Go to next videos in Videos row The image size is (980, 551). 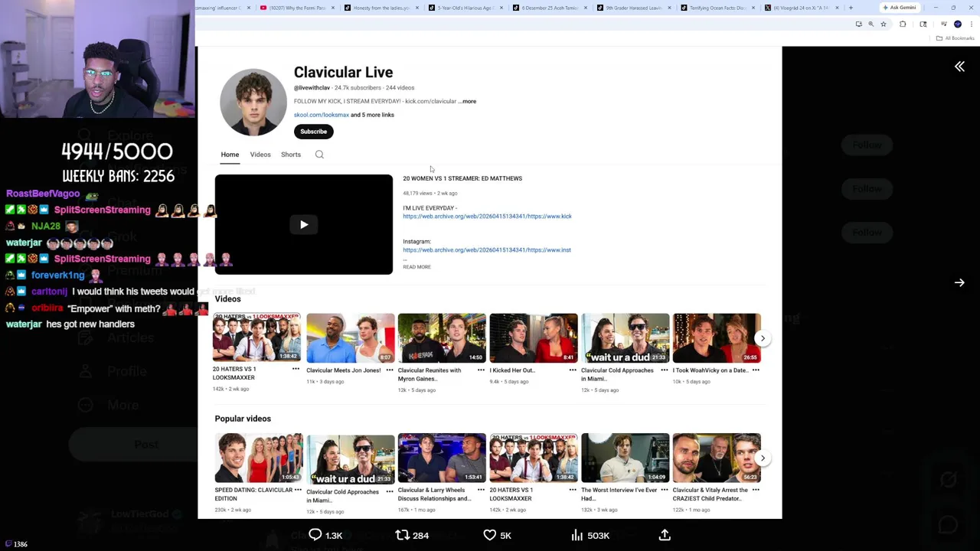(763, 338)
